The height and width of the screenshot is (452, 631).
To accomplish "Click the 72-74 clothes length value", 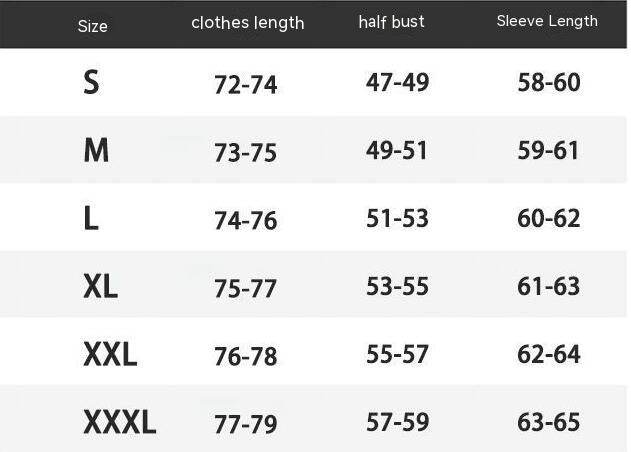I will click(245, 85).
